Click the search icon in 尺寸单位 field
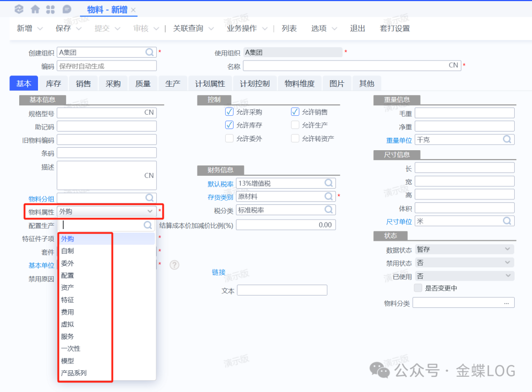The height and width of the screenshot is (392, 532). click(x=507, y=221)
